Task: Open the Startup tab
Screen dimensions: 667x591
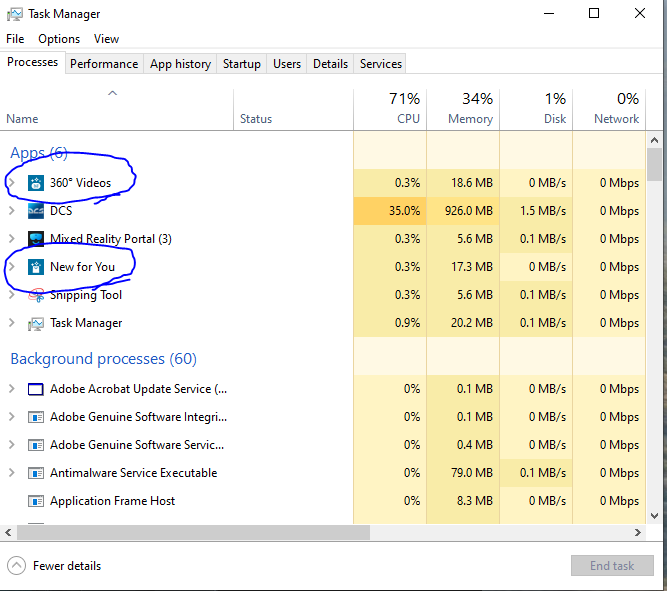Action: 242,64
